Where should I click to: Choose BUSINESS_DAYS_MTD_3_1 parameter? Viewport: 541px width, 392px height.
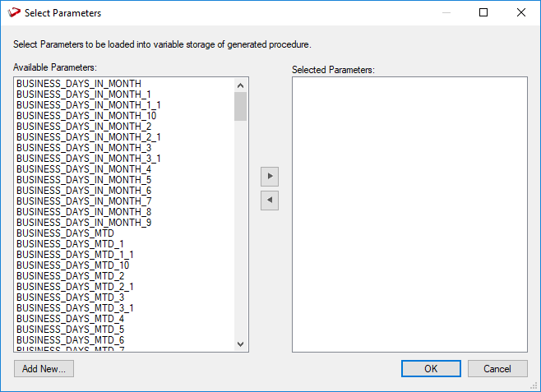(x=75, y=308)
